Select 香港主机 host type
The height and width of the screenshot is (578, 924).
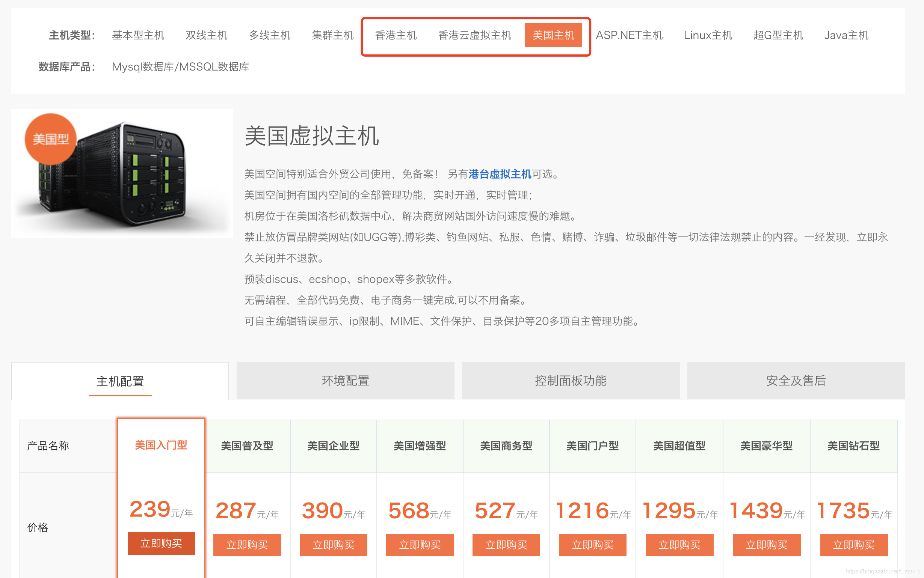coord(396,35)
